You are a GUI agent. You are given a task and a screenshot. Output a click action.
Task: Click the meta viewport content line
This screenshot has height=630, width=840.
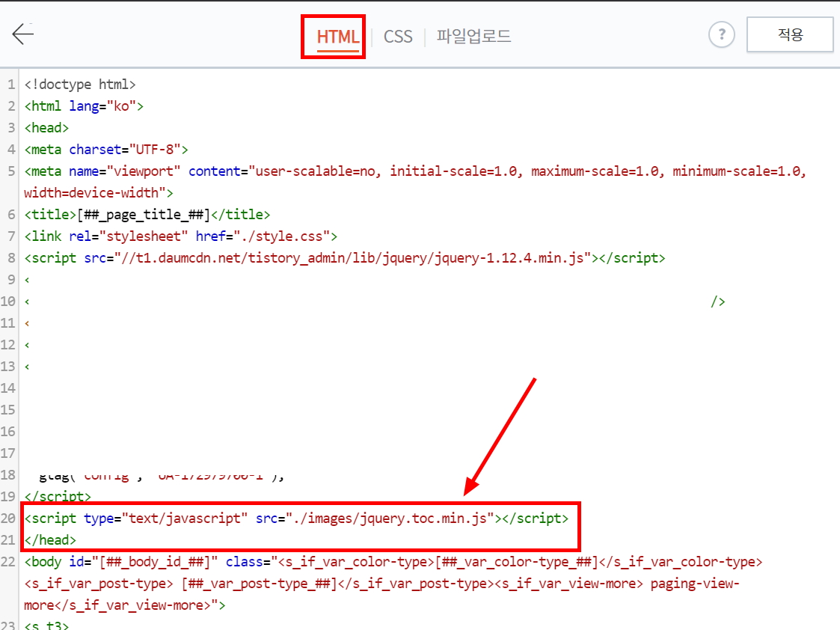415,171
